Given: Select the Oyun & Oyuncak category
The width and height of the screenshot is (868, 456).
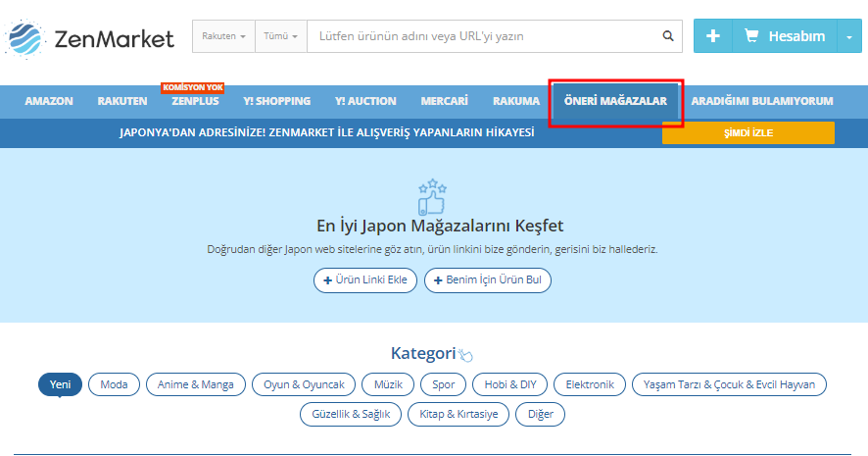Looking at the screenshot, I should point(304,384).
